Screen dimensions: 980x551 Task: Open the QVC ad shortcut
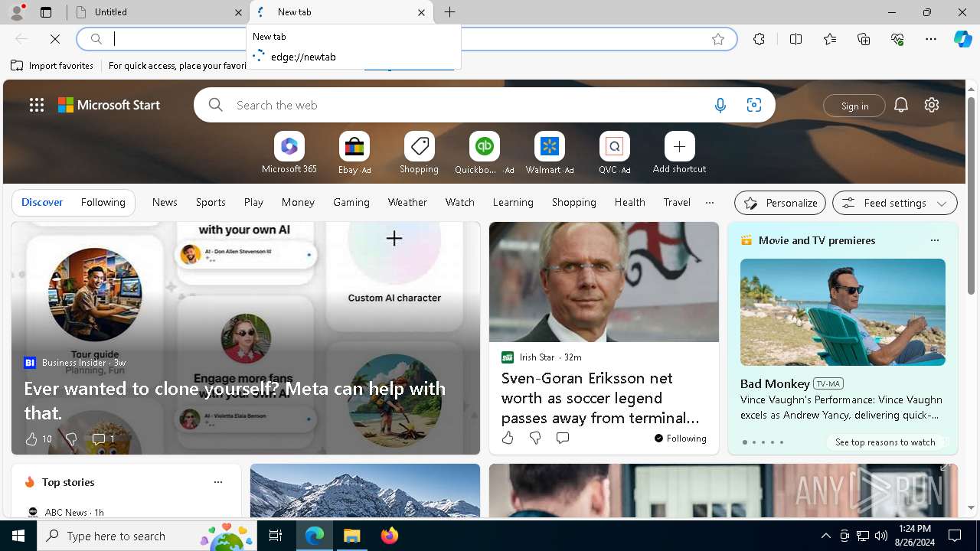(x=614, y=153)
